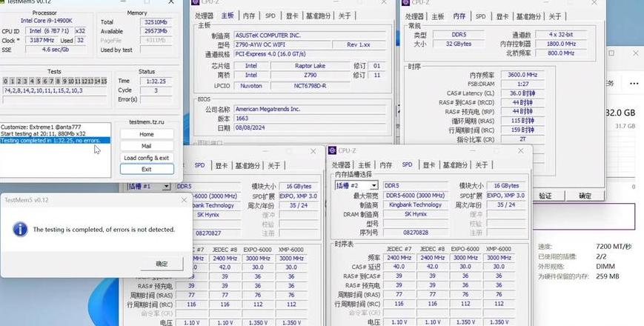Click speed value 7200 MT/秒 in Task Manager
This screenshot has width=644, height=326.
coord(614,246)
